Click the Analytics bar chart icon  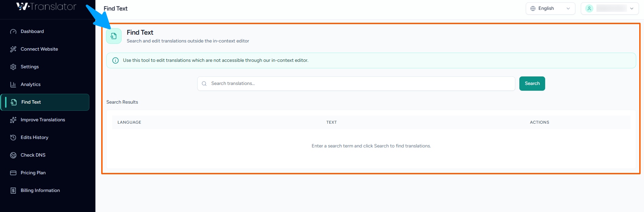click(x=13, y=85)
